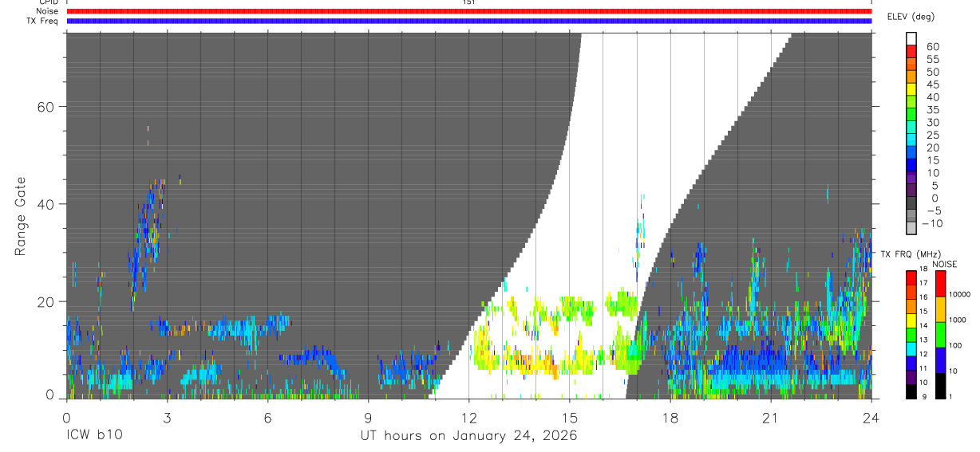Screen dimensions: 980x452
Task: Pick the amber swatch in the NOISE scale
Action: [941, 309]
